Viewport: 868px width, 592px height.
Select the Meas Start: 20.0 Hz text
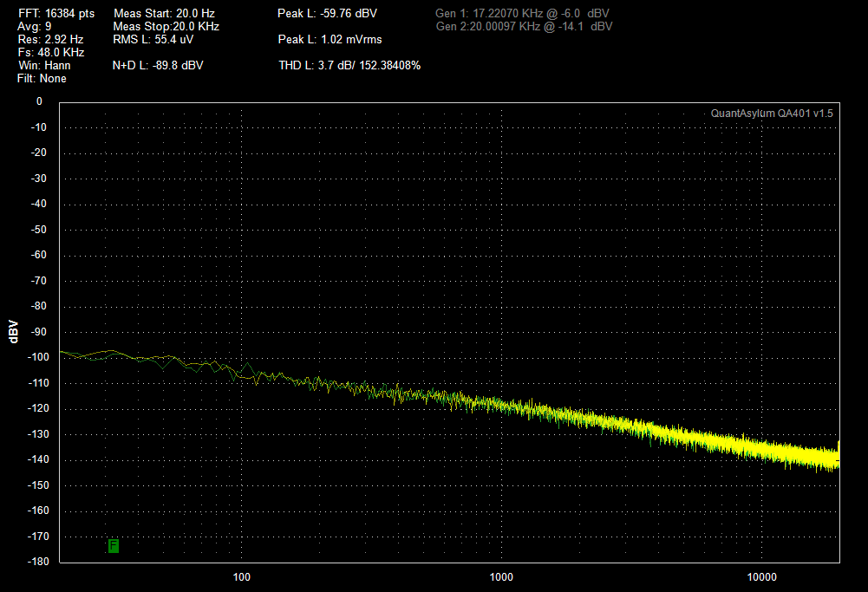(x=165, y=13)
